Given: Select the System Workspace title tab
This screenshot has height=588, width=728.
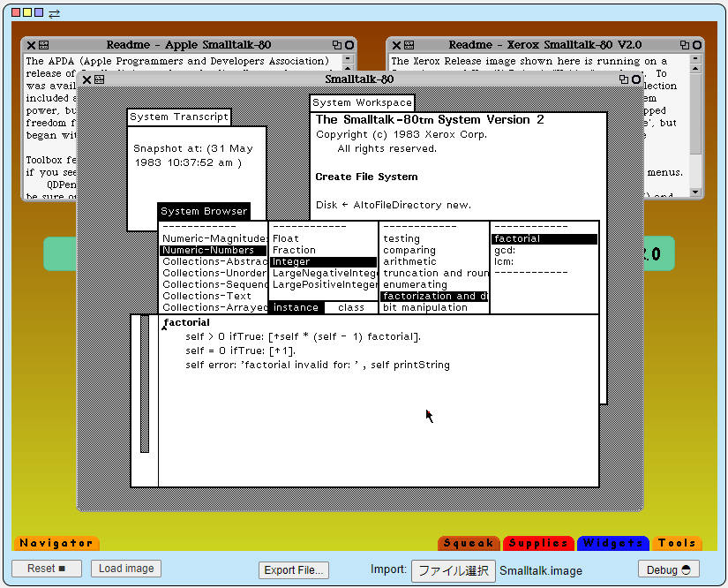Looking at the screenshot, I should [x=362, y=102].
